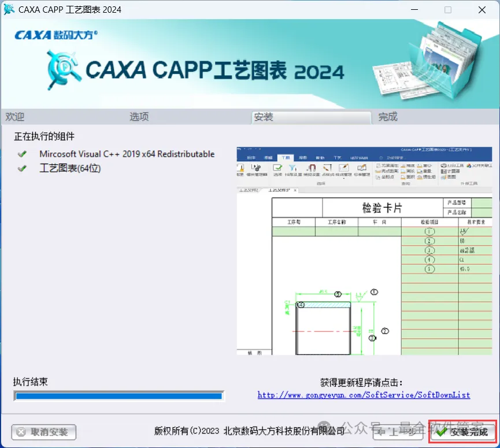Click the 安装完成 finish button
Viewport: 500px width, 448px height.
coord(463,432)
